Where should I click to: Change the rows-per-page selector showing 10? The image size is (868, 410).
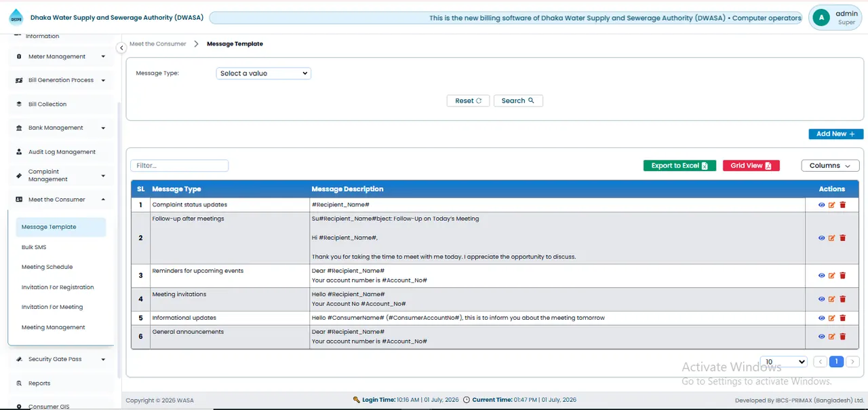[783, 362]
